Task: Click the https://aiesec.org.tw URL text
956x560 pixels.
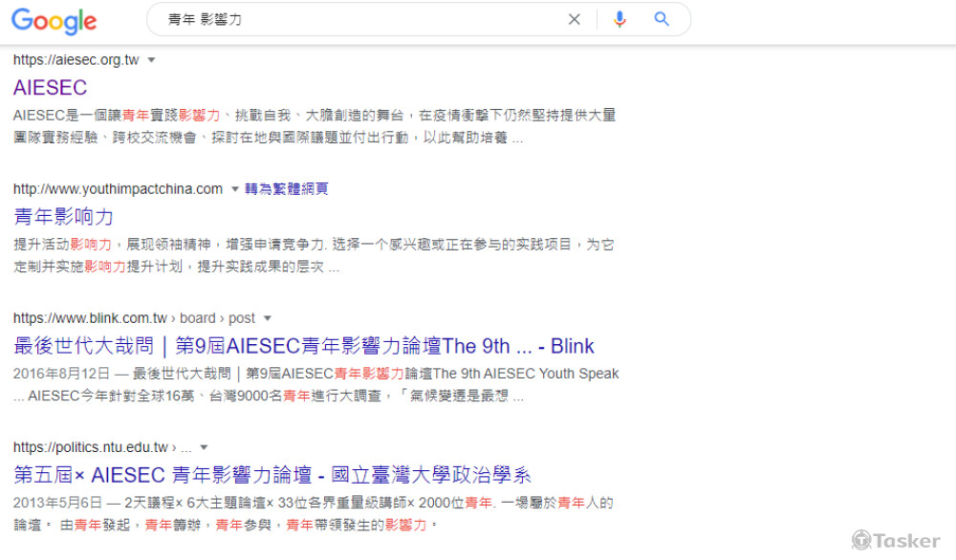Action: click(76, 60)
